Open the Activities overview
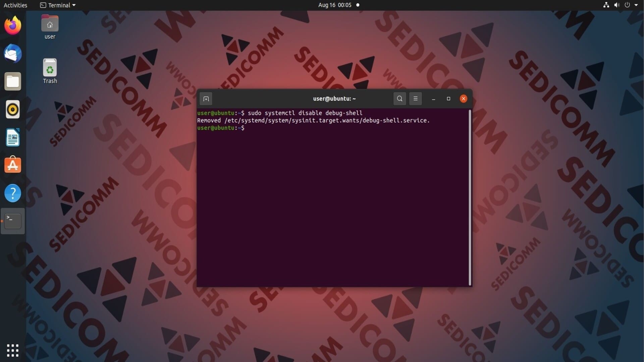The height and width of the screenshot is (362, 644). tap(15, 5)
